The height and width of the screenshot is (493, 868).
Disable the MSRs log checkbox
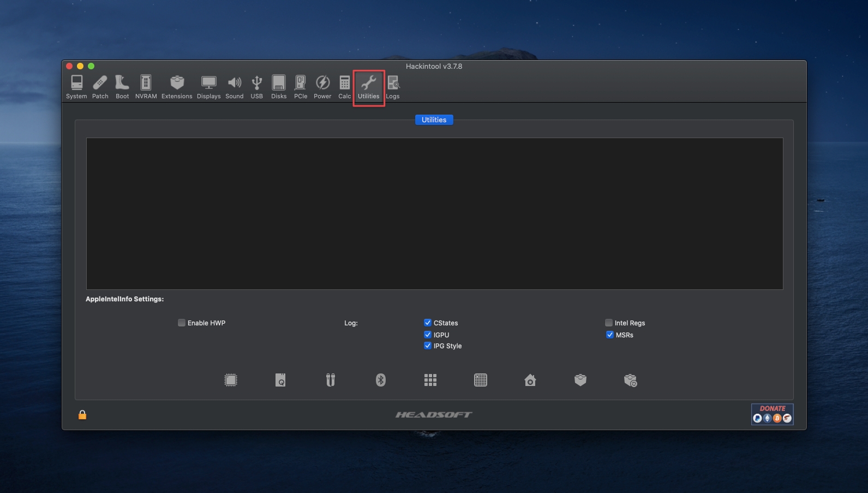tap(610, 335)
